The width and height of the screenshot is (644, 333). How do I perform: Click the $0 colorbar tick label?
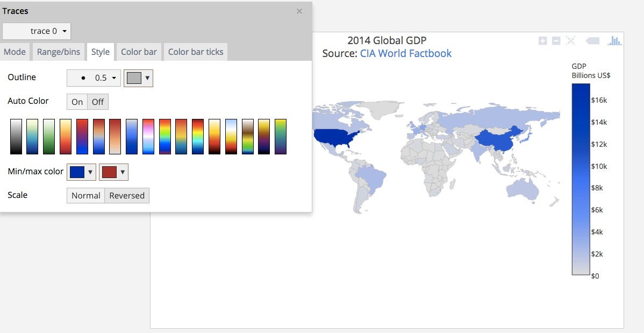[x=595, y=276]
